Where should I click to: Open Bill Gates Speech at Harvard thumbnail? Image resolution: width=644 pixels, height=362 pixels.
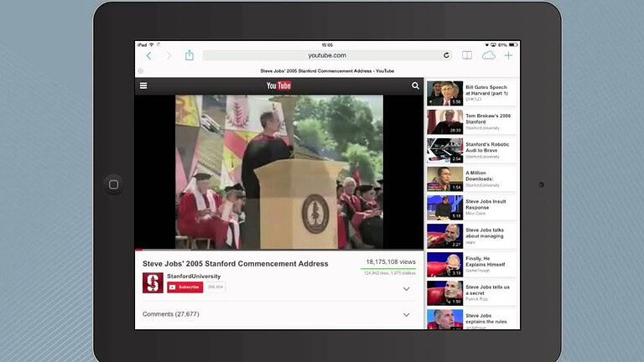(444, 94)
